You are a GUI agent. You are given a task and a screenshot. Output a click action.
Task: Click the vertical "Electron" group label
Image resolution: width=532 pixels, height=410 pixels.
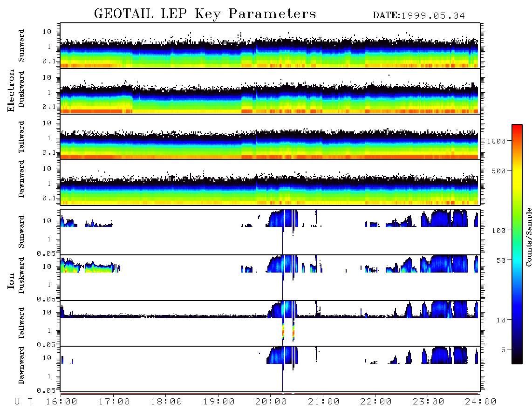11,90
